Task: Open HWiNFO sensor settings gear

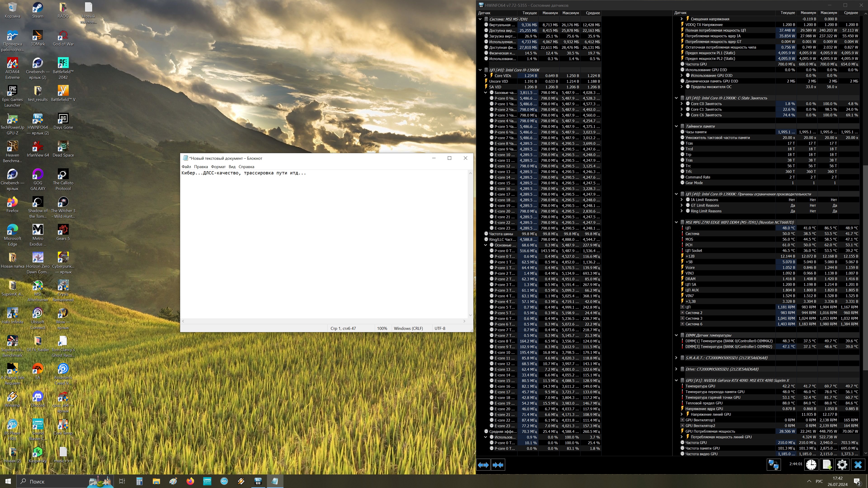Action: pos(842,465)
